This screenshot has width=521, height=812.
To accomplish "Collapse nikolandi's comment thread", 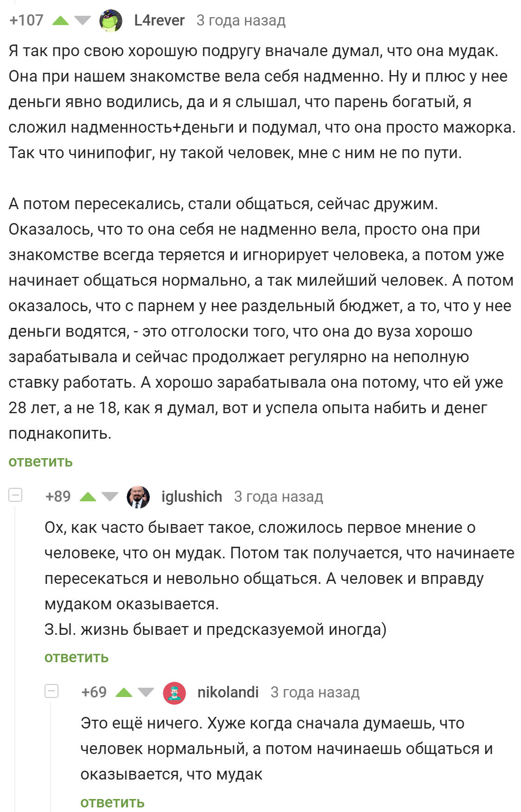I will tap(51, 691).
